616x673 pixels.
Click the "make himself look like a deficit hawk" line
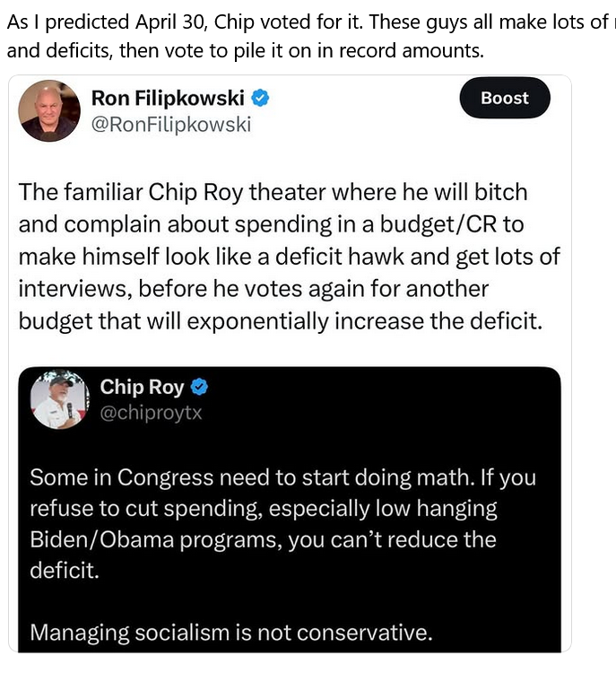point(289,257)
